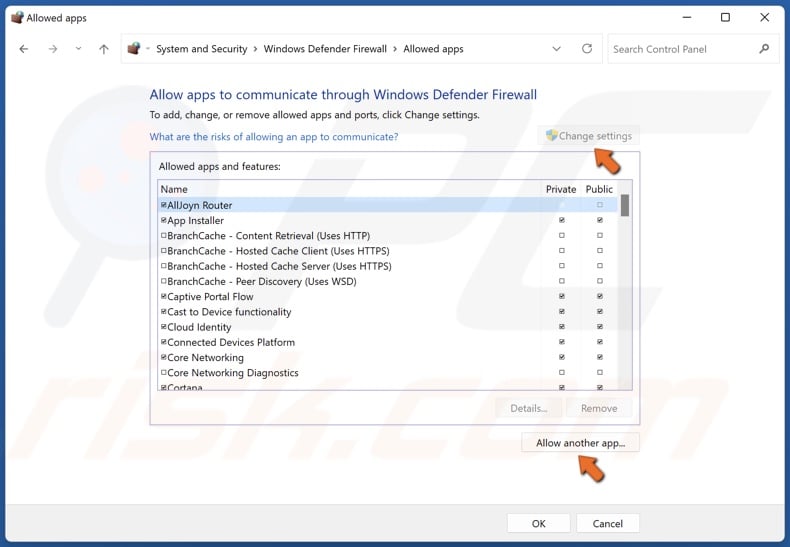Click the Allow another app button
The height and width of the screenshot is (547, 790).
click(580, 443)
